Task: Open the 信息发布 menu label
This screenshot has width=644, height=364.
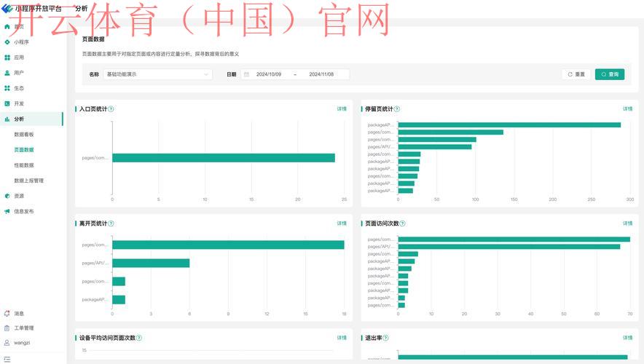Action: click(x=24, y=211)
